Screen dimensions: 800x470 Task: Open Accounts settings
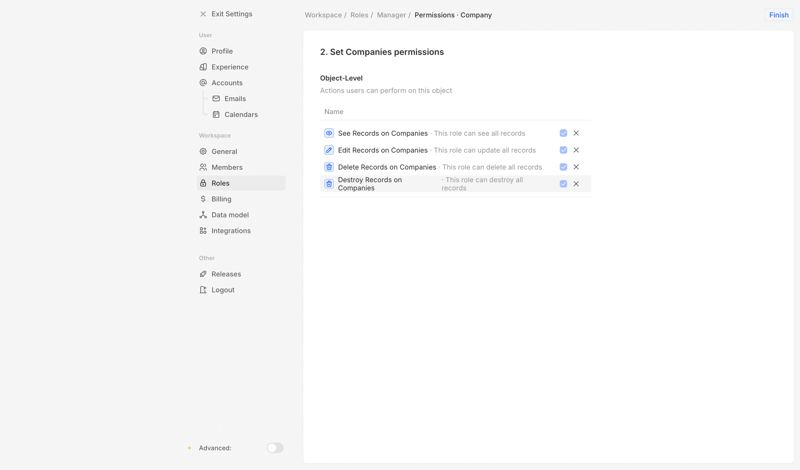pyautogui.click(x=241, y=83)
